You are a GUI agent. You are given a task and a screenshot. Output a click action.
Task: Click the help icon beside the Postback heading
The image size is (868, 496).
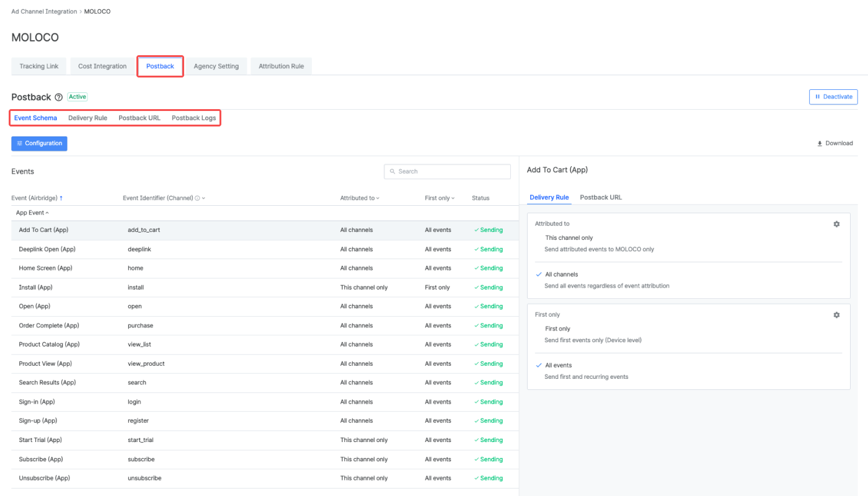(x=59, y=97)
